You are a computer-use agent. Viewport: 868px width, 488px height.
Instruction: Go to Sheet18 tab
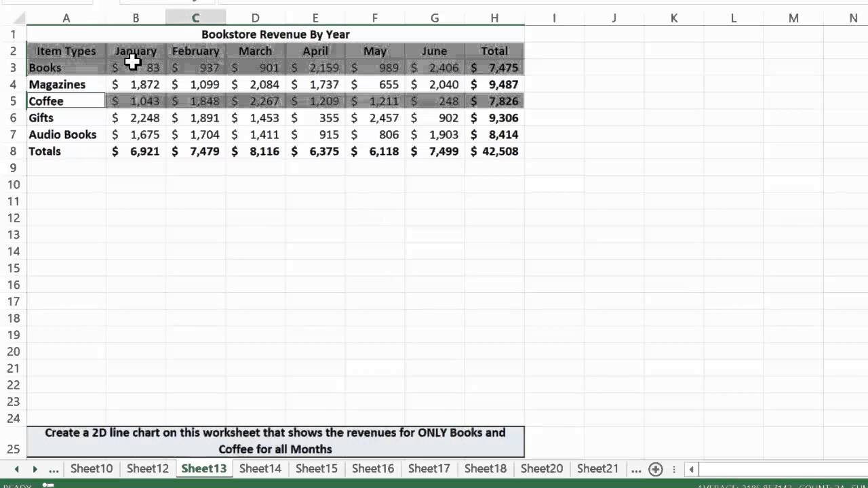pos(486,468)
